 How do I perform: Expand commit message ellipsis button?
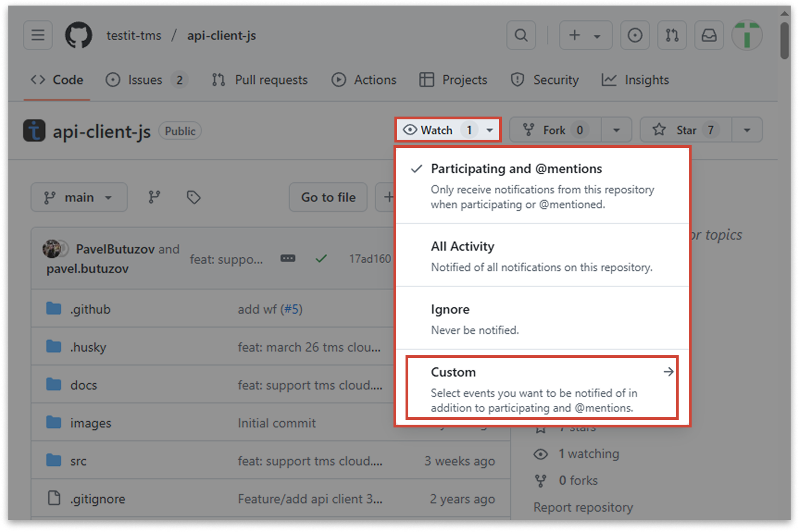point(287,258)
